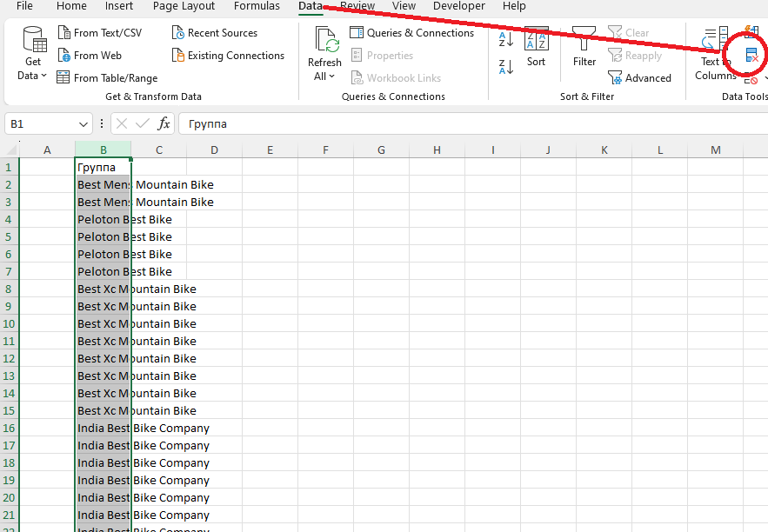Click empty cell F5
The height and width of the screenshot is (532, 768).
[325, 237]
